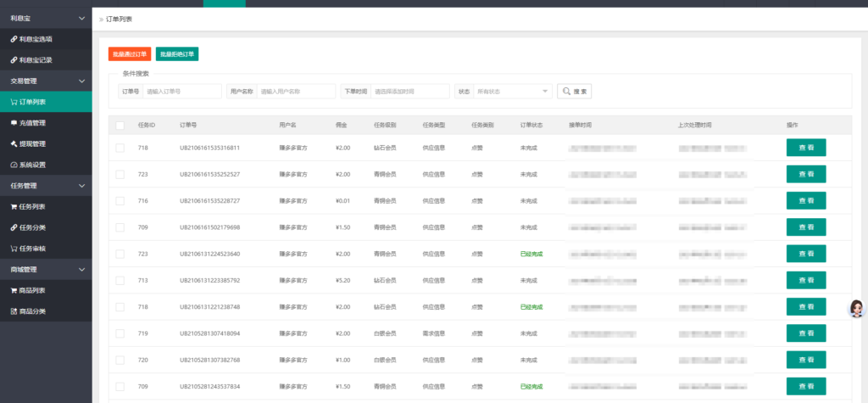
Task: Click the 订单号 search input field
Action: tap(182, 92)
